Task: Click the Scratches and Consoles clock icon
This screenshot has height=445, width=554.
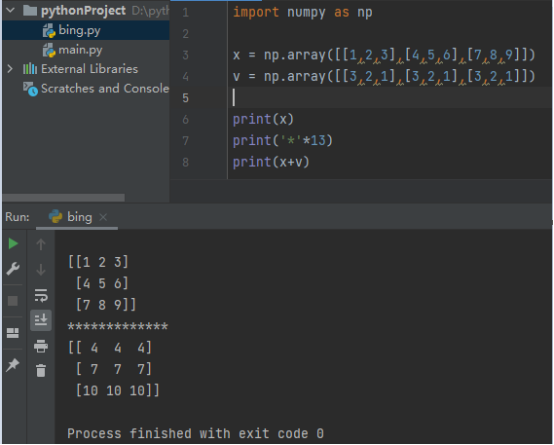Action: coord(30,89)
